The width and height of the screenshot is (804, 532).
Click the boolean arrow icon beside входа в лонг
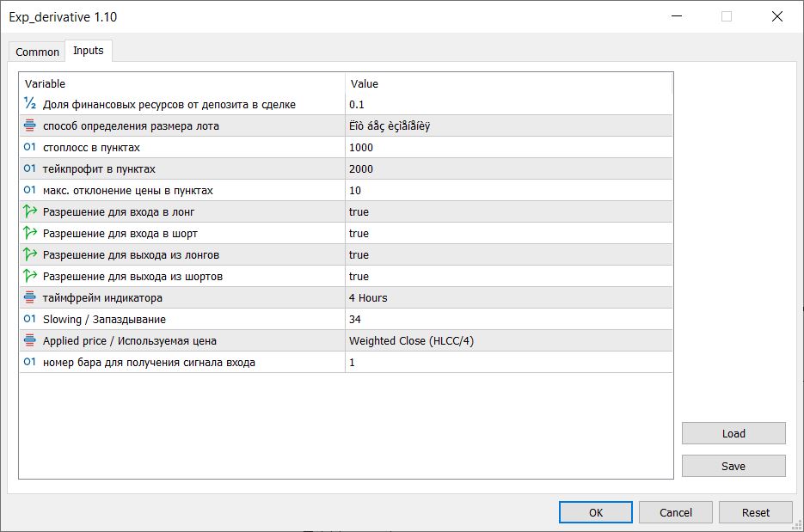30,211
